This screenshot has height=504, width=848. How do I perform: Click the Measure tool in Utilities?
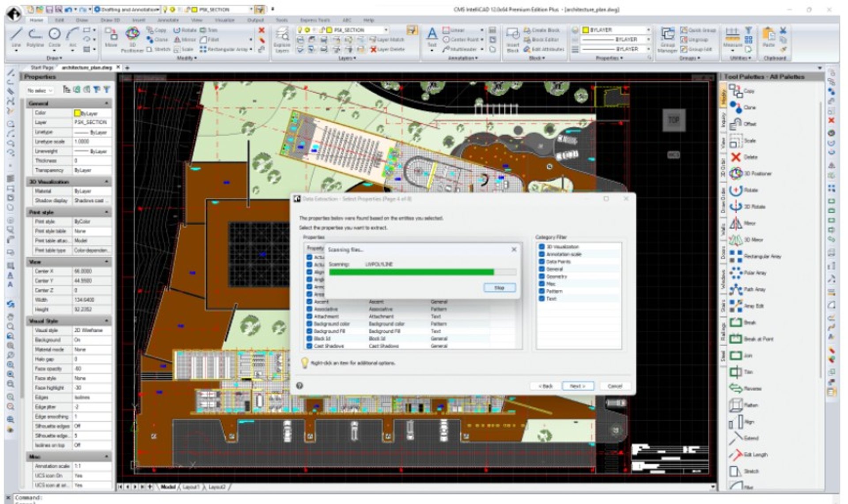pyautogui.click(x=732, y=35)
